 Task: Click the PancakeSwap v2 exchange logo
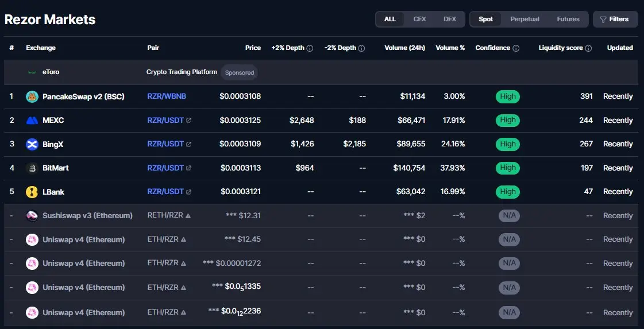click(x=32, y=96)
